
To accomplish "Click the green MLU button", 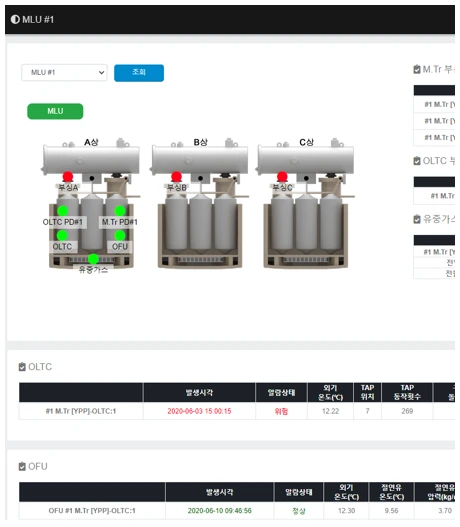I will pyautogui.click(x=55, y=111).
